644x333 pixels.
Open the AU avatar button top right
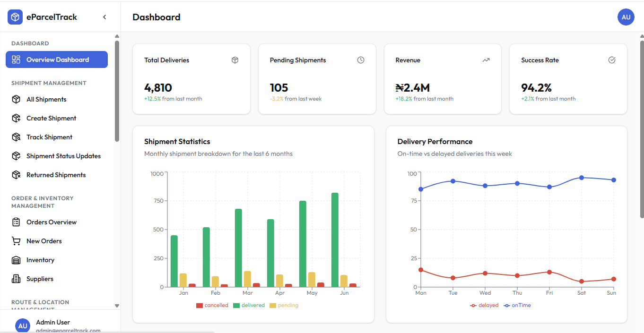coord(626,17)
